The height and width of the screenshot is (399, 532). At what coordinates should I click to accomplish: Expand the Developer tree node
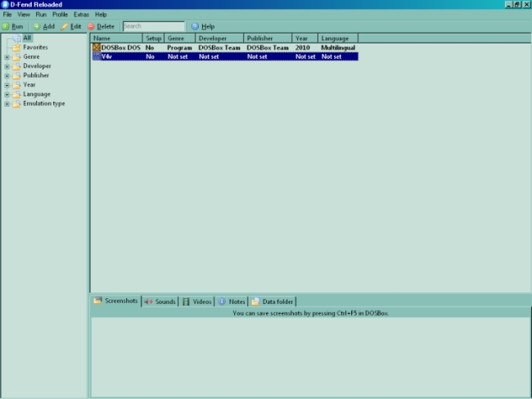7,66
